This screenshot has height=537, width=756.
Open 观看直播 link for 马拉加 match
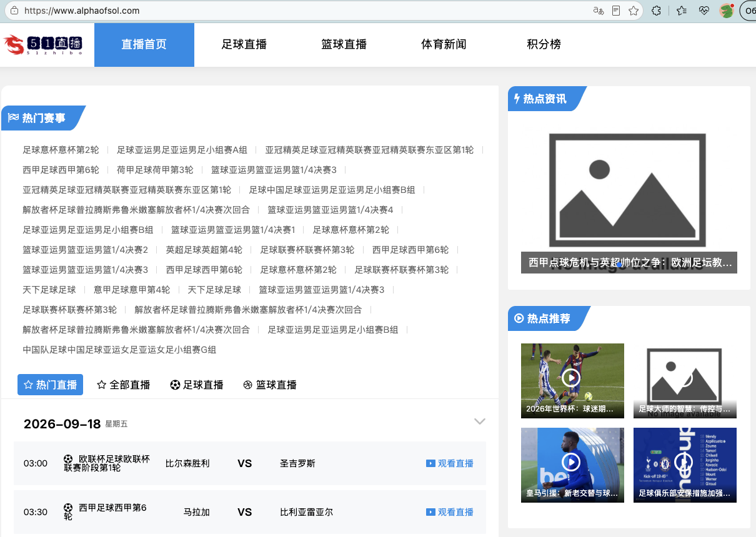coord(450,512)
